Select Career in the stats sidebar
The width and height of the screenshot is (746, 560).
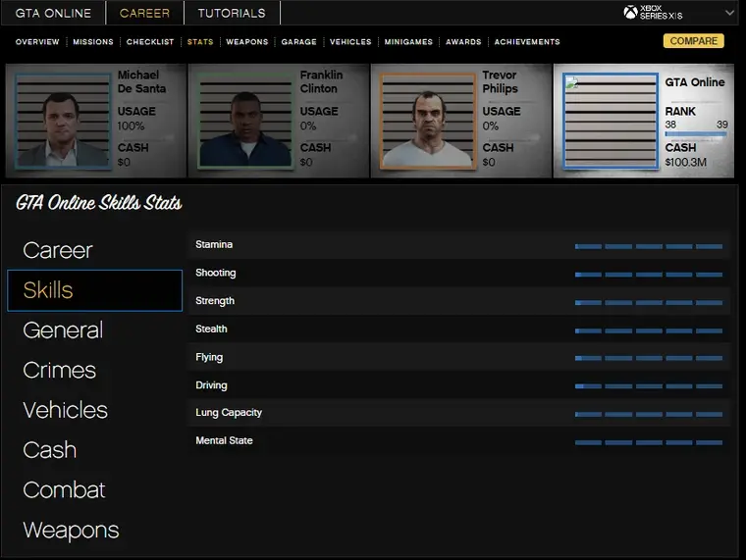point(58,250)
